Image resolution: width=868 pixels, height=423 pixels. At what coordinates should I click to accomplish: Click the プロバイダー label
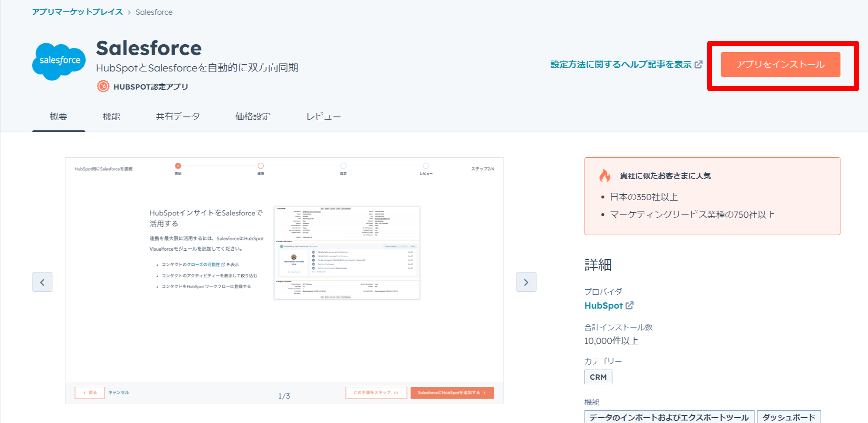click(x=607, y=291)
